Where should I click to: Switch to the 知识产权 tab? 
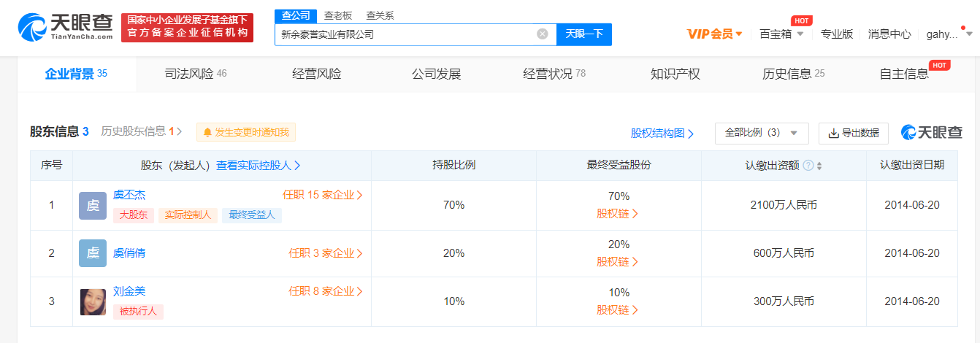click(675, 74)
